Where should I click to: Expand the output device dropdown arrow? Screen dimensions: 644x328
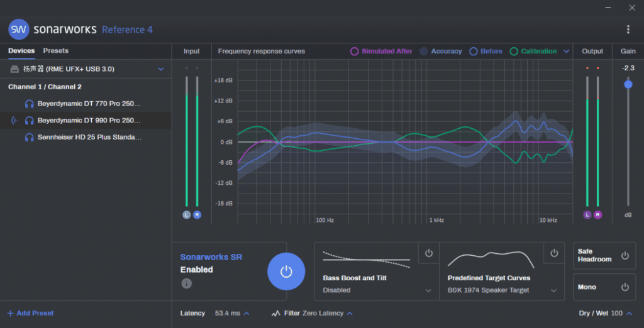pyautogui.click(x=161, y=69)
